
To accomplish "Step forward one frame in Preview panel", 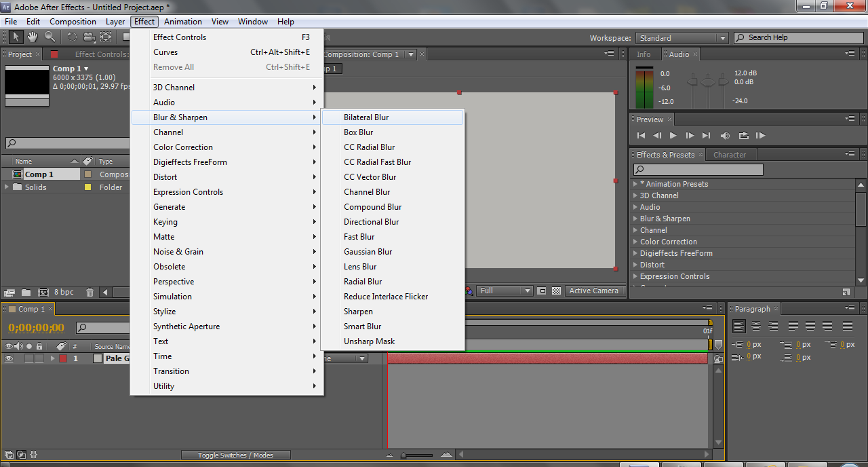I will click(690, 136).
